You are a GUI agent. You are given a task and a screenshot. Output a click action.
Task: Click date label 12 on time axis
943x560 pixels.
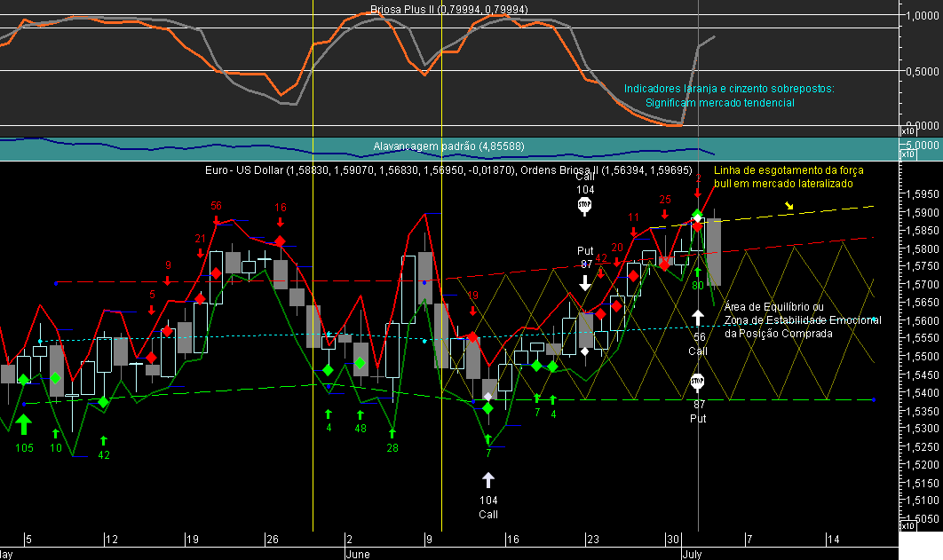pyautogui.click(x=112, y=540)
